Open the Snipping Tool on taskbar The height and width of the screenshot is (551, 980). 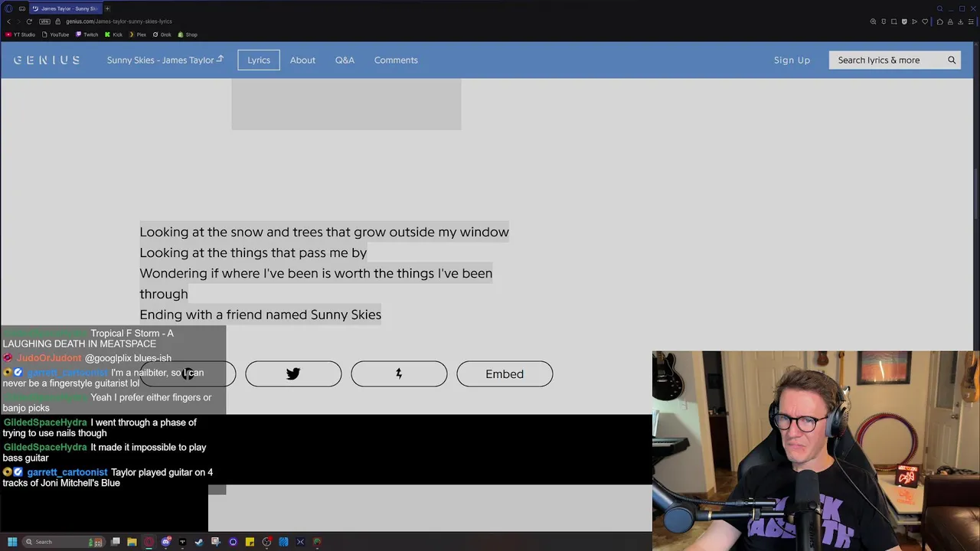216,542
